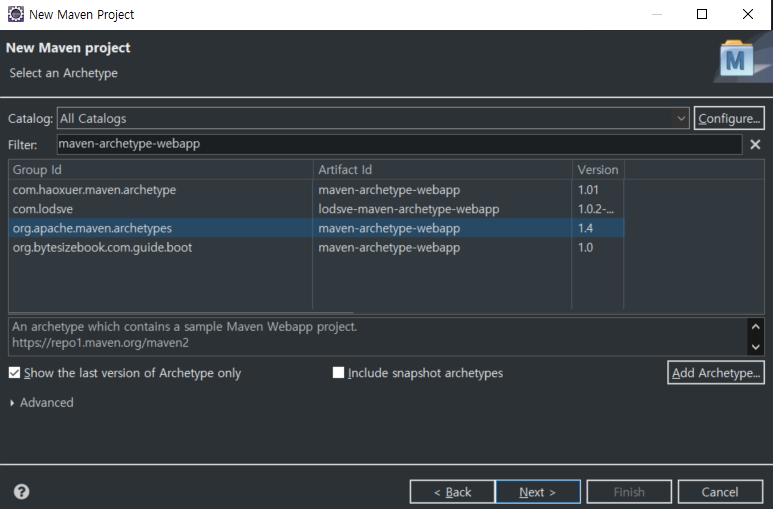Image resolution: width=773 pixels, height=509 pixels.
Task: Click inside the Filter input field
Action: [x=399, y=144]
